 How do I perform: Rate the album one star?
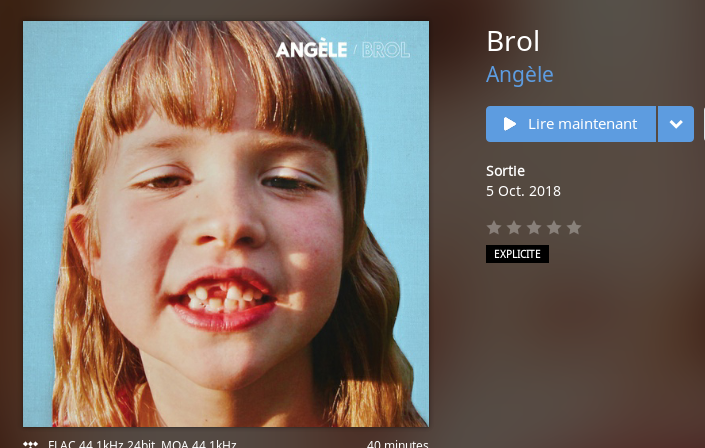tap(494, 228)
